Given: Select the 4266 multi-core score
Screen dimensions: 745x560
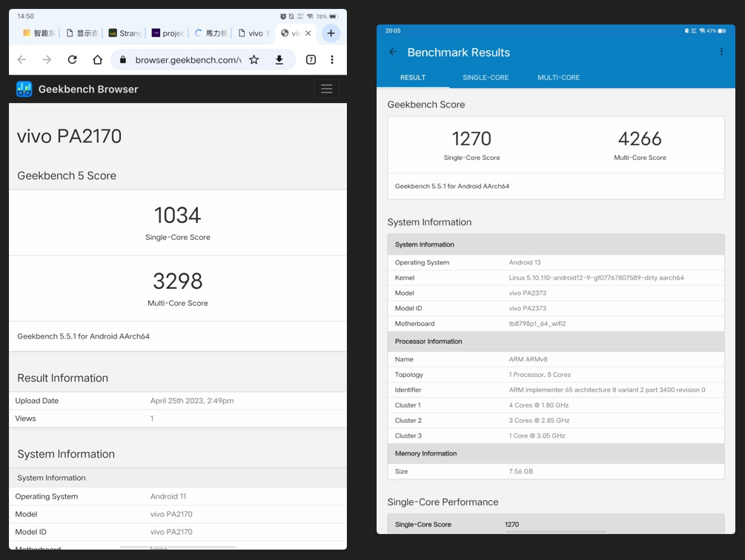Looking at the screenshot, I should (640, 139).
